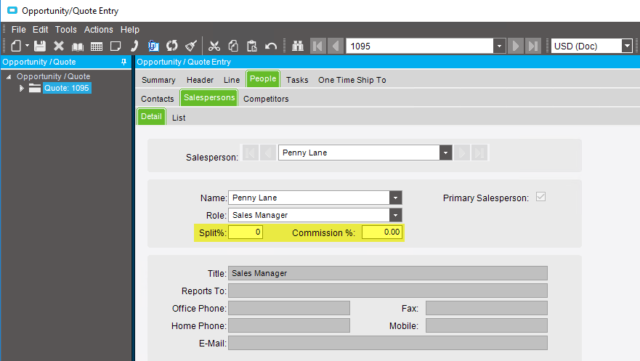Delete record using the X toolbar icon
The image size is (640, 361).
click(x=59, y=46)
